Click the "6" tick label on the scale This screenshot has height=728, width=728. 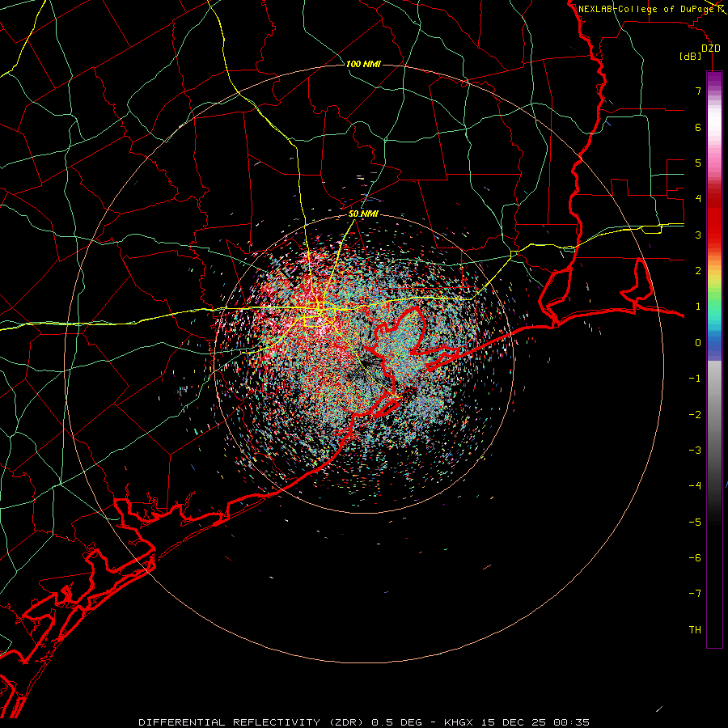click(698, 127)
